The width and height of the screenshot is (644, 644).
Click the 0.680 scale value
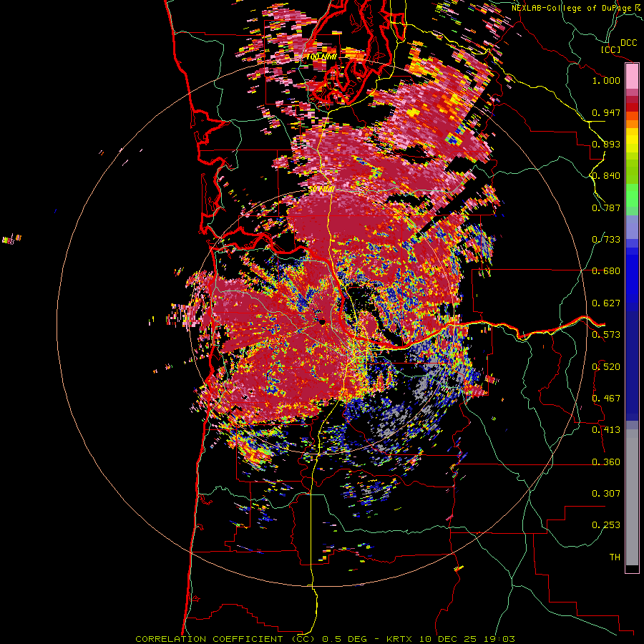(x=606, y=271)
